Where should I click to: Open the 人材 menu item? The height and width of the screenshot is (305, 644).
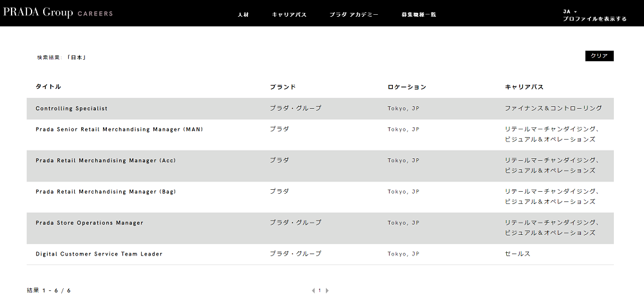[243, 14]
